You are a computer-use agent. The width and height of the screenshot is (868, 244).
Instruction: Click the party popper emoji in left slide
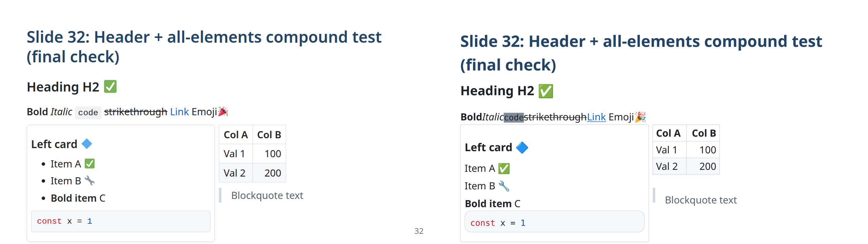pyautogui.click(x=223, y=111)
